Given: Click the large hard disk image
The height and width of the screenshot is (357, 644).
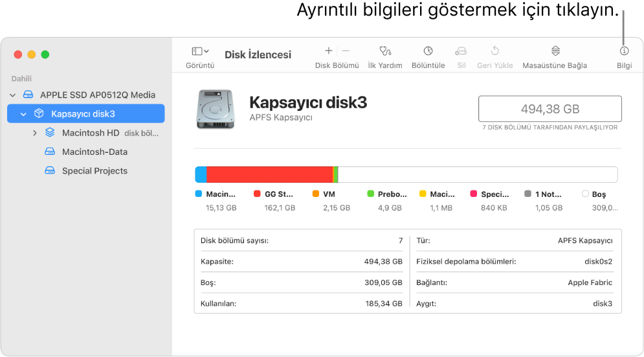Looking at the screenshot, I should click(216, 109).
